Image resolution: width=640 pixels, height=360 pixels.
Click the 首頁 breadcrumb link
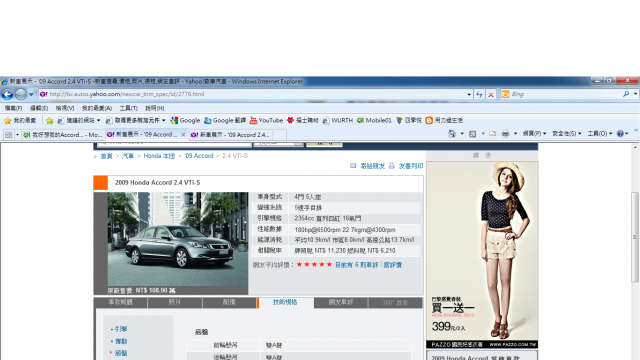tap(107, 156)
